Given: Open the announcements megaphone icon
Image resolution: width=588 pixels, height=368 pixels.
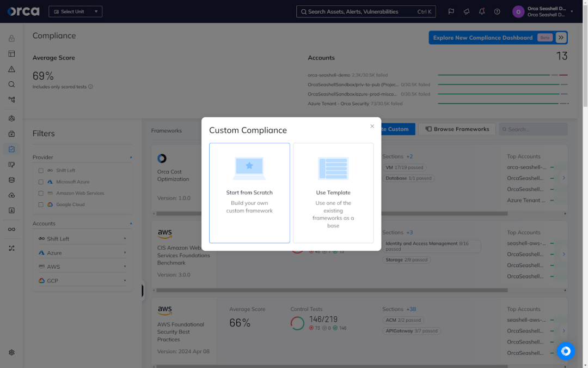Looking at the screenshot, I should [x=467, y=11].
